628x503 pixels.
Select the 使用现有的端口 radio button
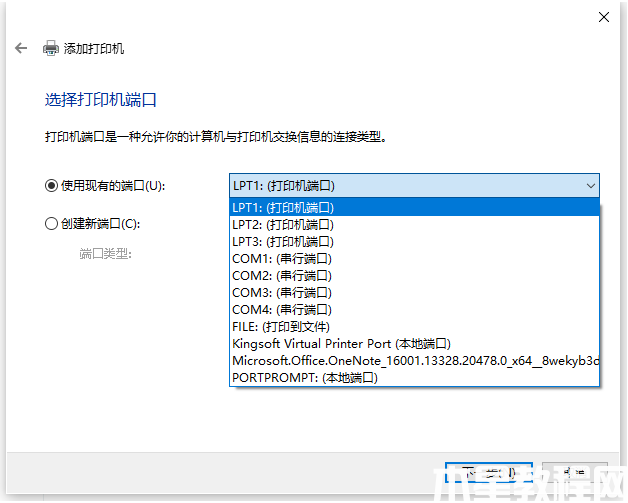coord(51,186)
